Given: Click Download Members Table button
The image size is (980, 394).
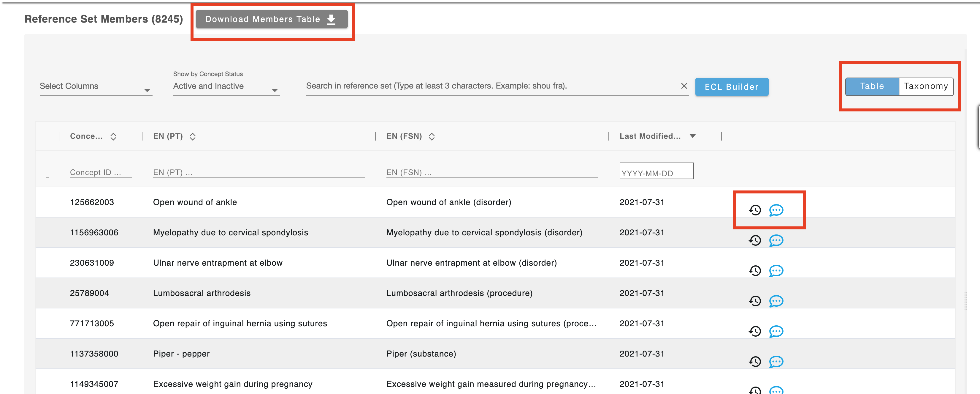Looking at the screenshot, I should point(272,19).
